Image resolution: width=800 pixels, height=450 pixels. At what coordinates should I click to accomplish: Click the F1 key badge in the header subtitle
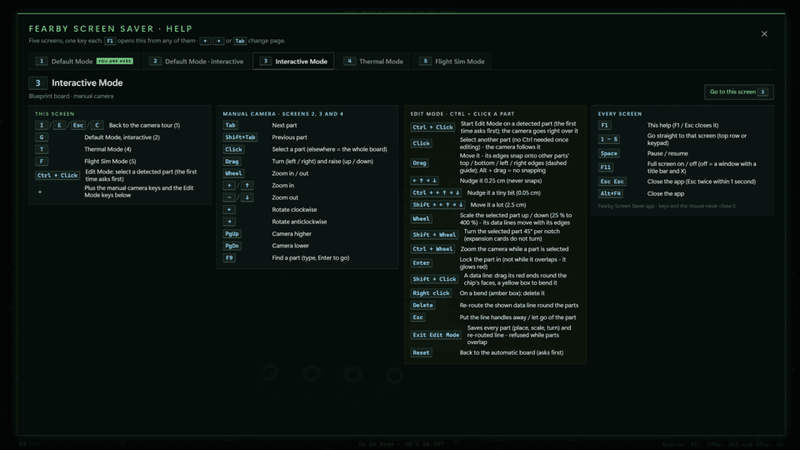pos(110,41)
